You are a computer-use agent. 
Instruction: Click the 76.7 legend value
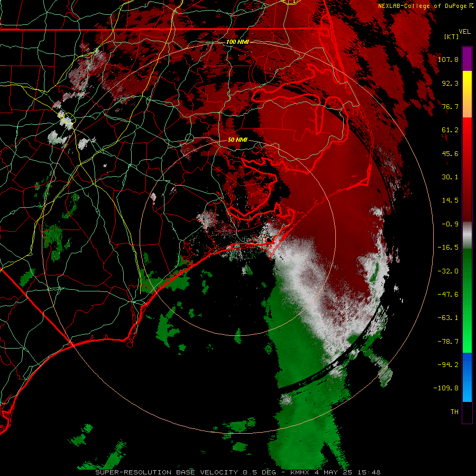[x=450, y=106]
